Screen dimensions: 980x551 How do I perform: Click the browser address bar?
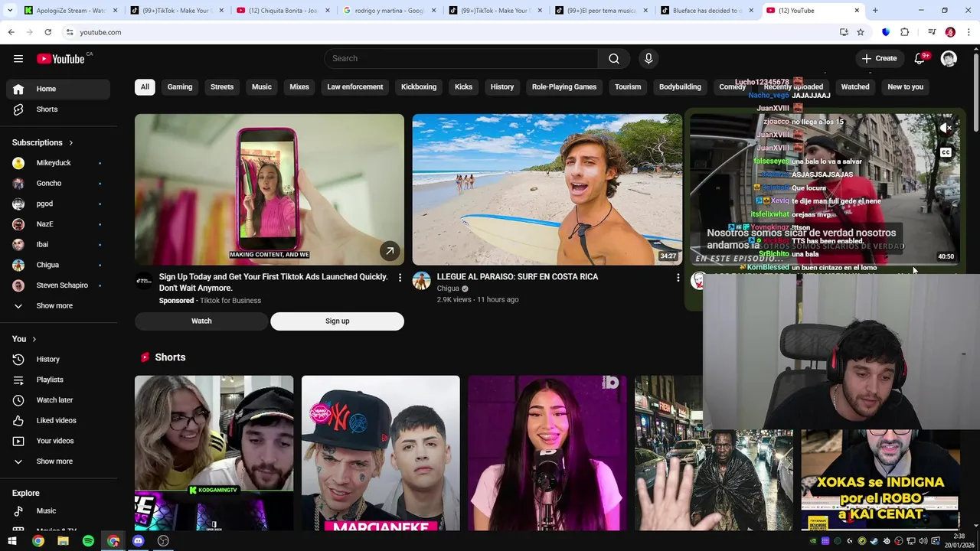(x=452, y=32)
